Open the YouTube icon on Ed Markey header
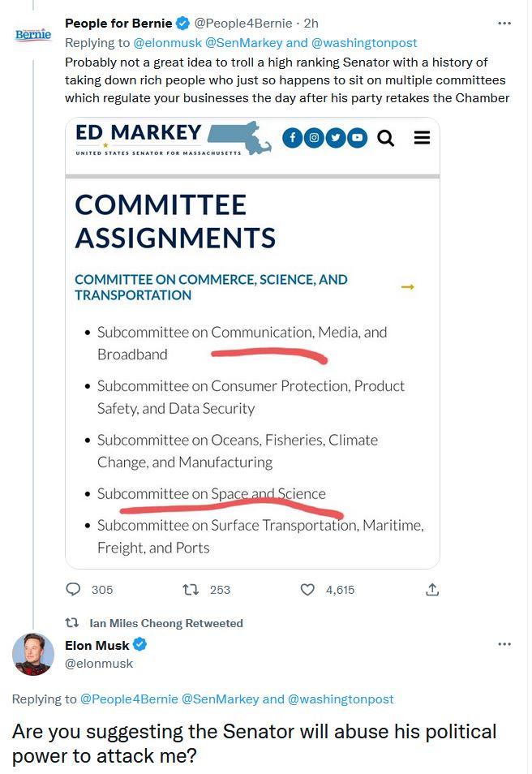Image resolution: width=532 pixels, height=774 pixels. point(358,138)
